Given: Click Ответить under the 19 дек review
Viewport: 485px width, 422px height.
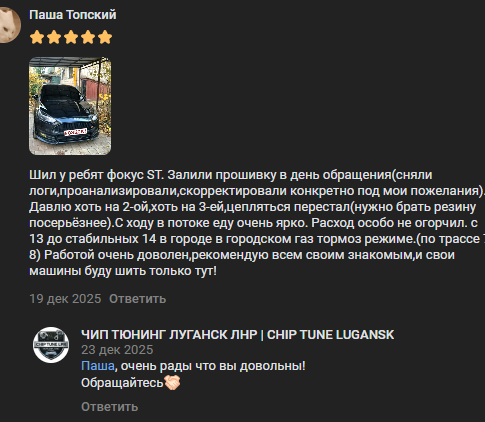Looking at the screenshot, I should coord(137,299).
